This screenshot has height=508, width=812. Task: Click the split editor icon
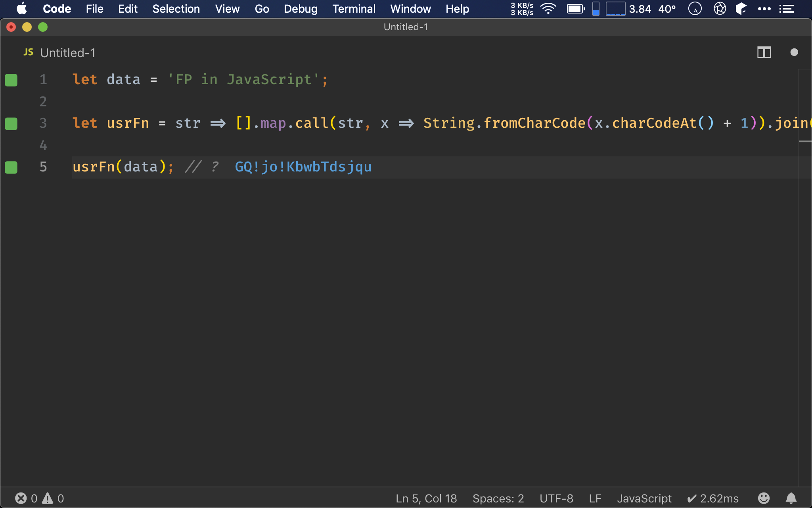(764, 52)
